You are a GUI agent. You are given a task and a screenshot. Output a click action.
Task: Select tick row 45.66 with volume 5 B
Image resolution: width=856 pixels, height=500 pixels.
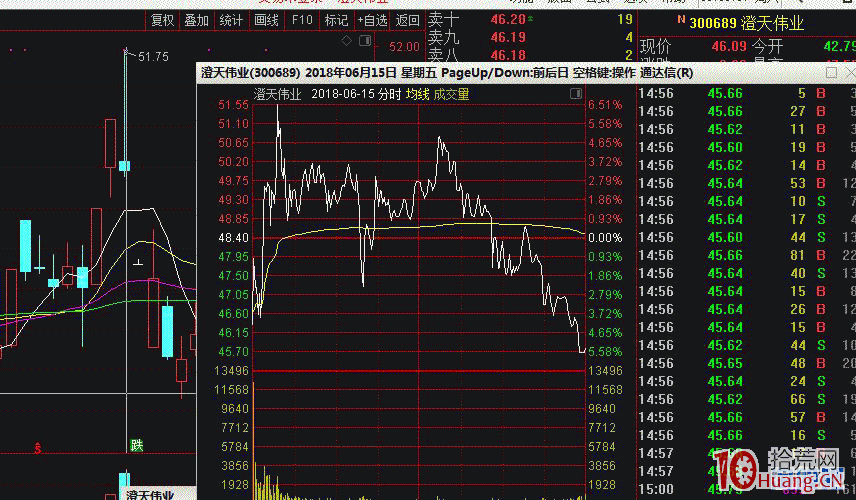746,93
